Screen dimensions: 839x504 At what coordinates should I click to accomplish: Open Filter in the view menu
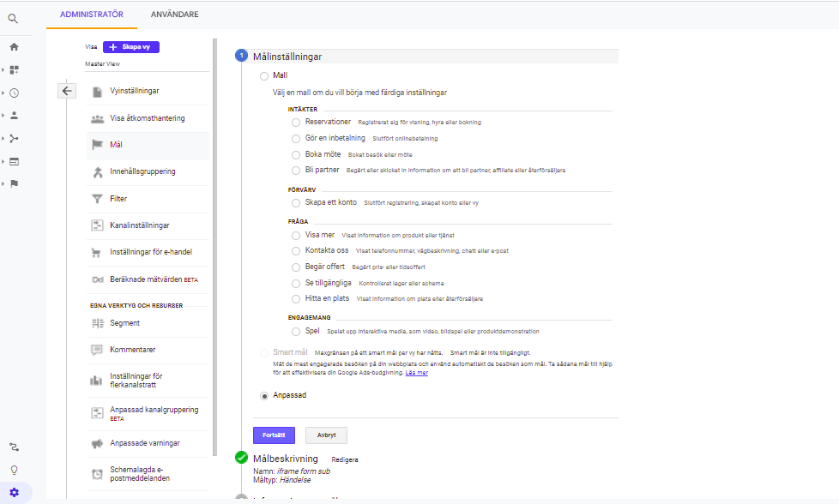pyautogui.click(x=118, y=199)
